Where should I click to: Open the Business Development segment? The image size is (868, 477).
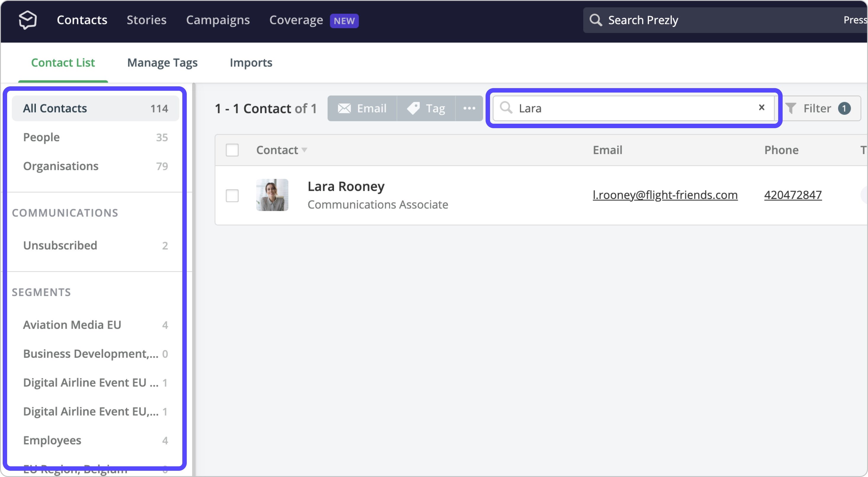pyautogui.click(x=95, y=354)
